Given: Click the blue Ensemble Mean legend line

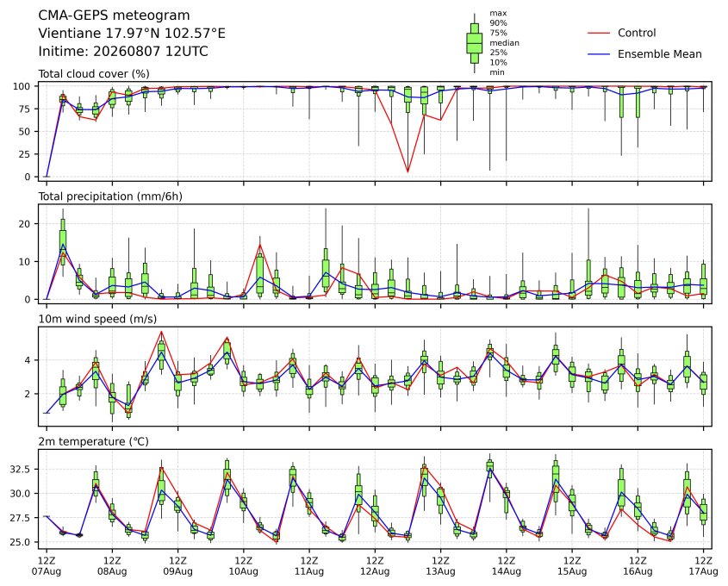Looking at the screenshot, I should pos(599,54).
